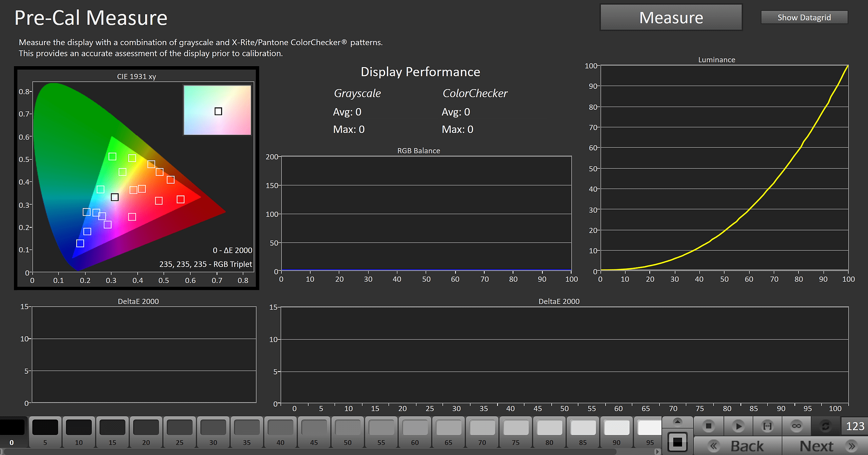Click the circular-arrows refresh icon
Image resolution: width=868 pixels, height=455 pixels.
tap(826, 426)
